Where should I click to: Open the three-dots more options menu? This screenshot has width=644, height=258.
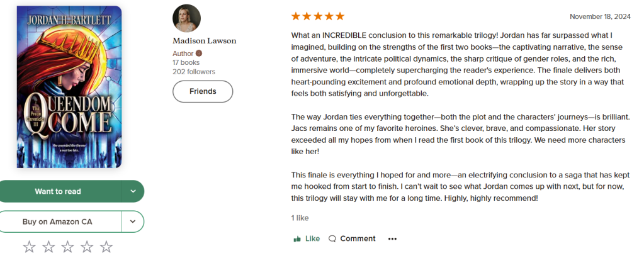[392, 239]
